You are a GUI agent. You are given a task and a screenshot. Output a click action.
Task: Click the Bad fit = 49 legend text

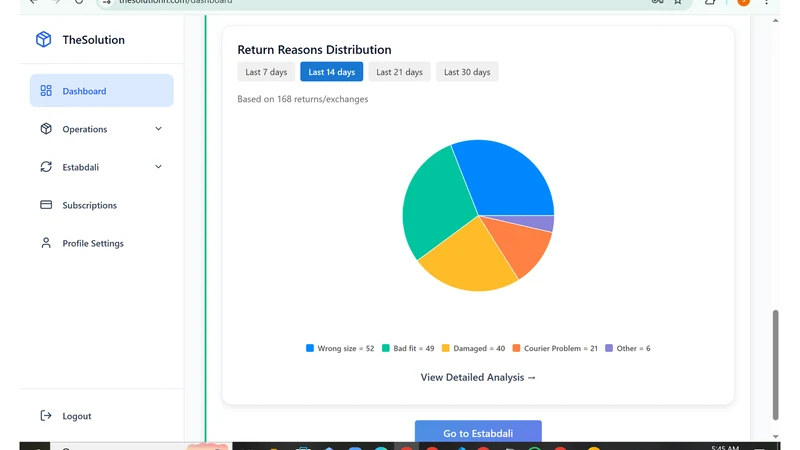point(414,348)
